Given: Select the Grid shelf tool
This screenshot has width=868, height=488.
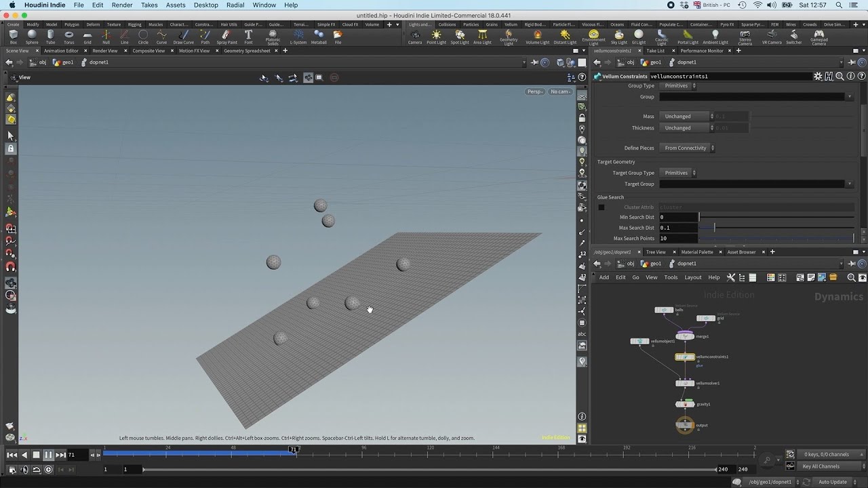Looking at the screenshot, I should 87,37.
